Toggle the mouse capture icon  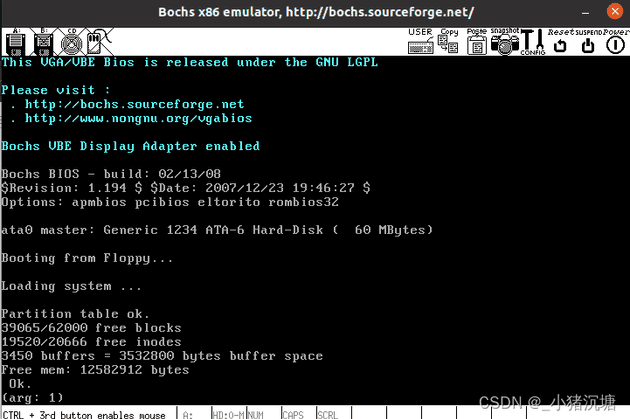(x=98, y=42)
